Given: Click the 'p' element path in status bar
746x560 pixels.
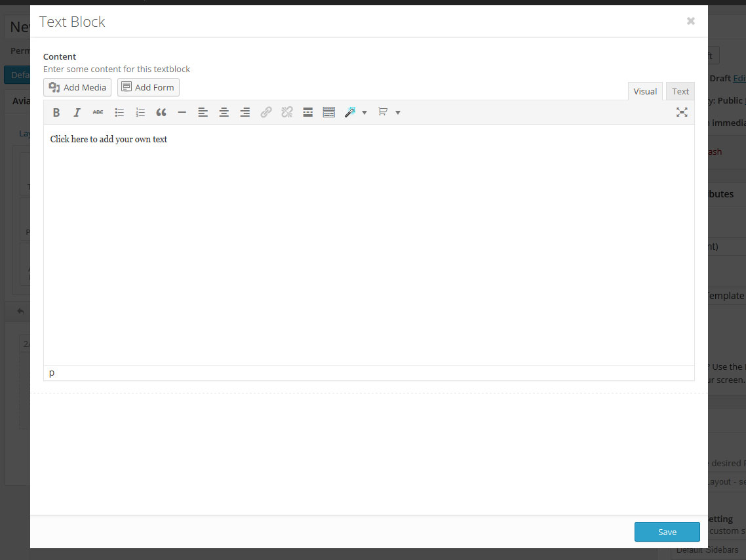Looking at the screenshot, I should pos(52,373).
